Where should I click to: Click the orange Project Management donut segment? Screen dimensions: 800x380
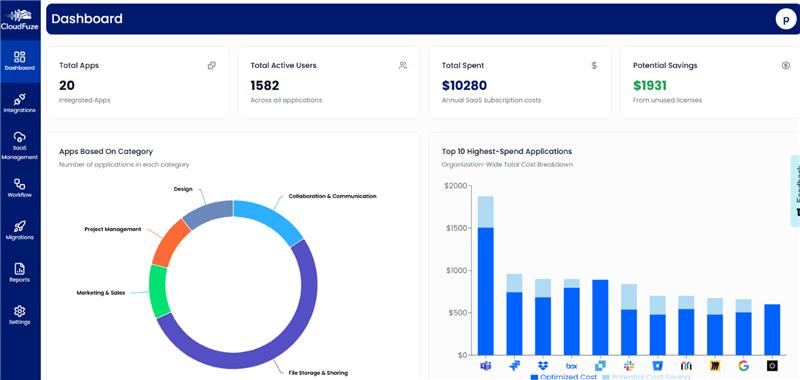pos(171,243)
